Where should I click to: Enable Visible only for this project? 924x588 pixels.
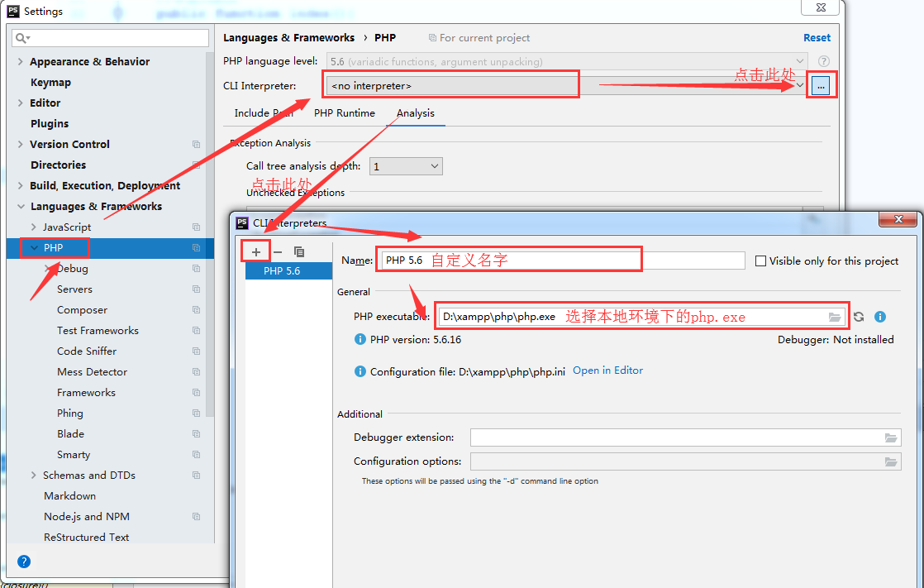[x=760, y=261]
